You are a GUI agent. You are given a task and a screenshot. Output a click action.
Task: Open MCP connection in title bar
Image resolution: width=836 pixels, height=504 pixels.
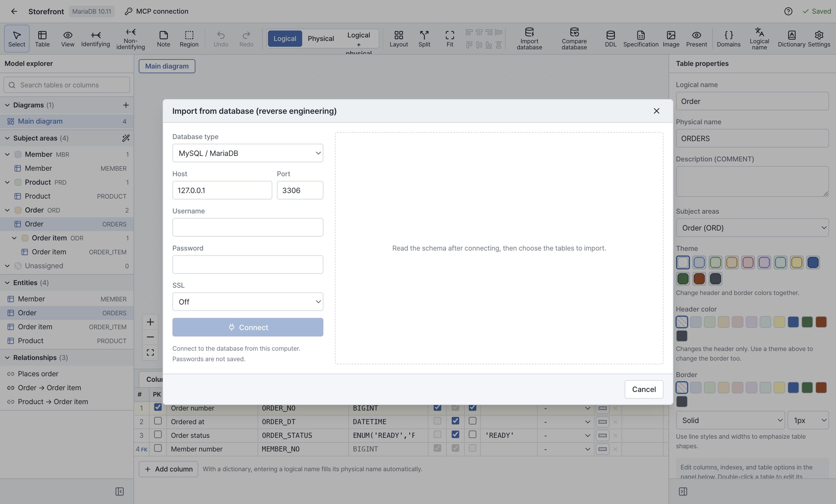click(156, 11)
